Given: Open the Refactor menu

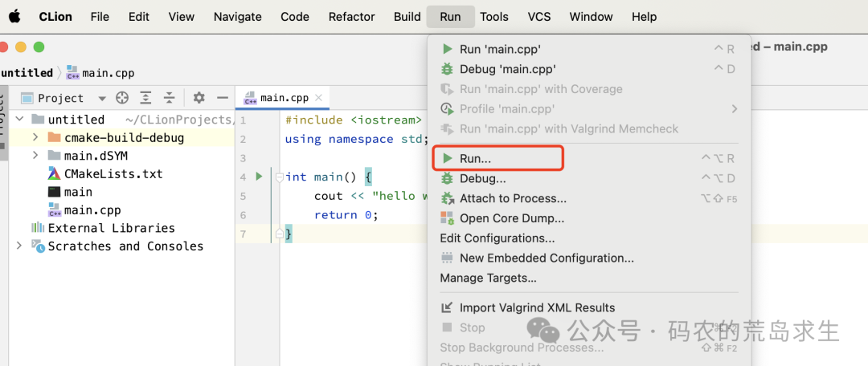Looking at the screenshot, I should point(351,17).
